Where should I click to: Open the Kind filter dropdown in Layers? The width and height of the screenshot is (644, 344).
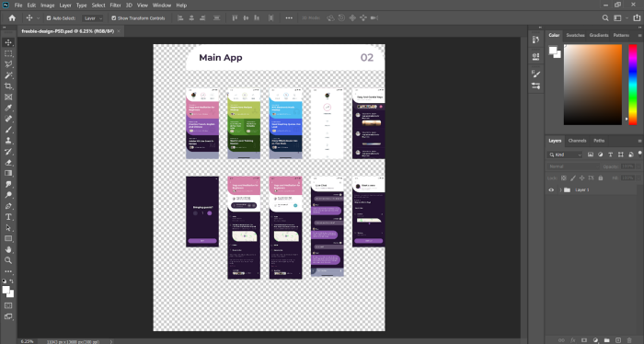(x=566, y=155)
